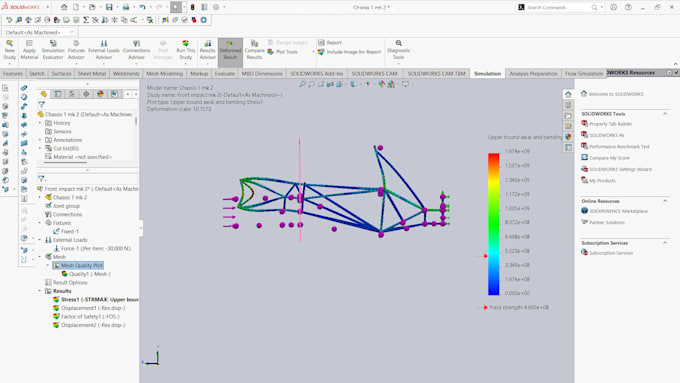Image resolution: width=680 pixels, height=383 pixels.
Task: Collapse External Loads node
Action: coord(40,240)
